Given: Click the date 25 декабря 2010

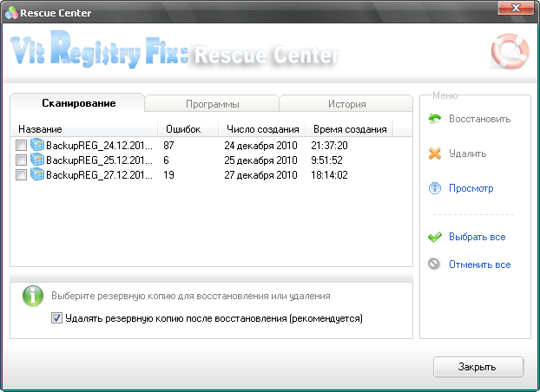Looking at the screenshot, I should tap(260, 160).
